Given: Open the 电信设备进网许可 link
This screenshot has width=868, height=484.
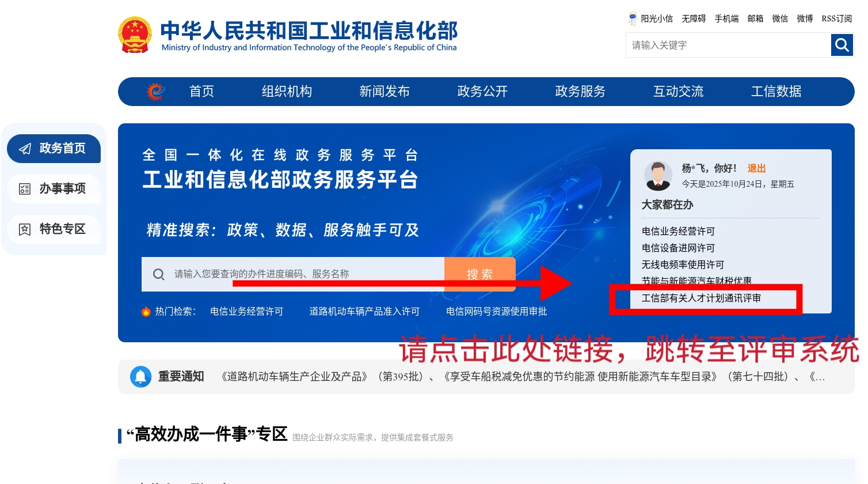Looking at the screenshot, I should [678, 248].
